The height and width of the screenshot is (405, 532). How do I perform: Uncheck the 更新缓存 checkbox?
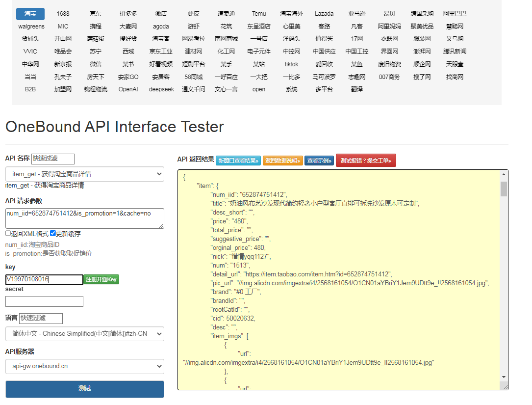click(52, 233)
